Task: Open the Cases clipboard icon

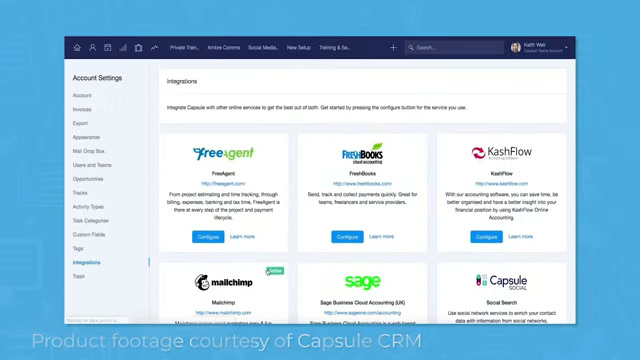Action: 138,48
